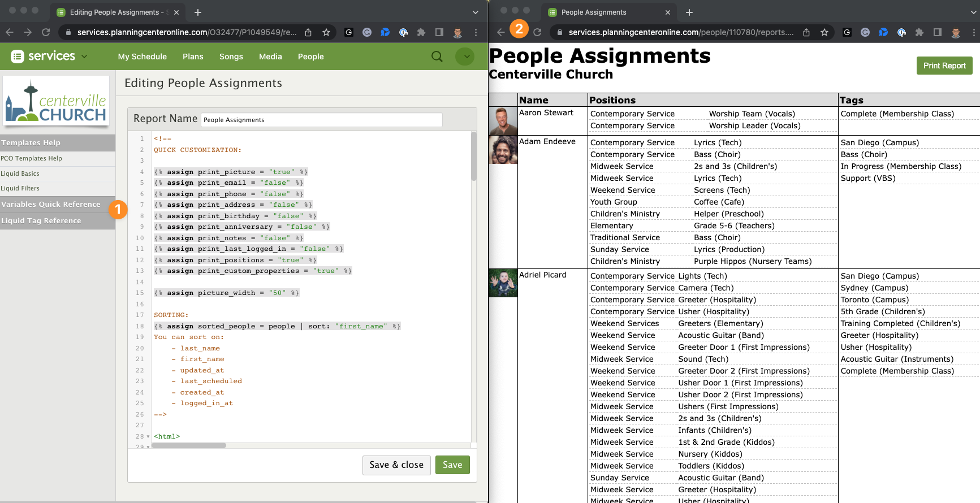Open Extensions puzzle icon in right window
This screenshot has width=980, height=503.
919,32
